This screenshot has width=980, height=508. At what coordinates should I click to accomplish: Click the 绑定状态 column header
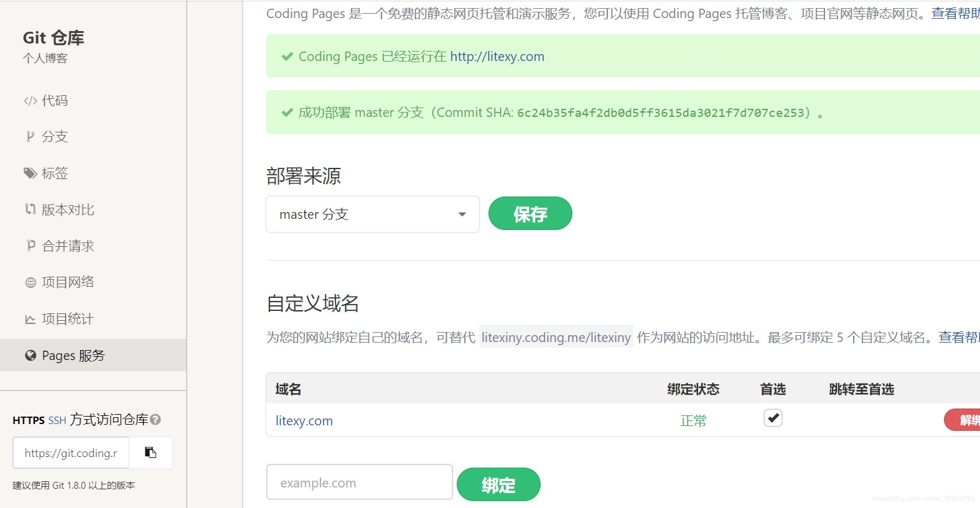tap(693, 389)
